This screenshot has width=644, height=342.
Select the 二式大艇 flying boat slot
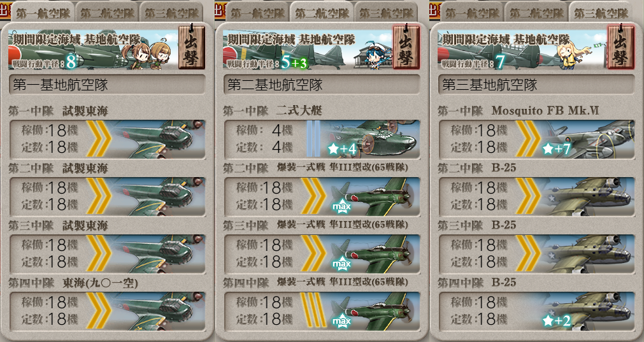(322, 139)
